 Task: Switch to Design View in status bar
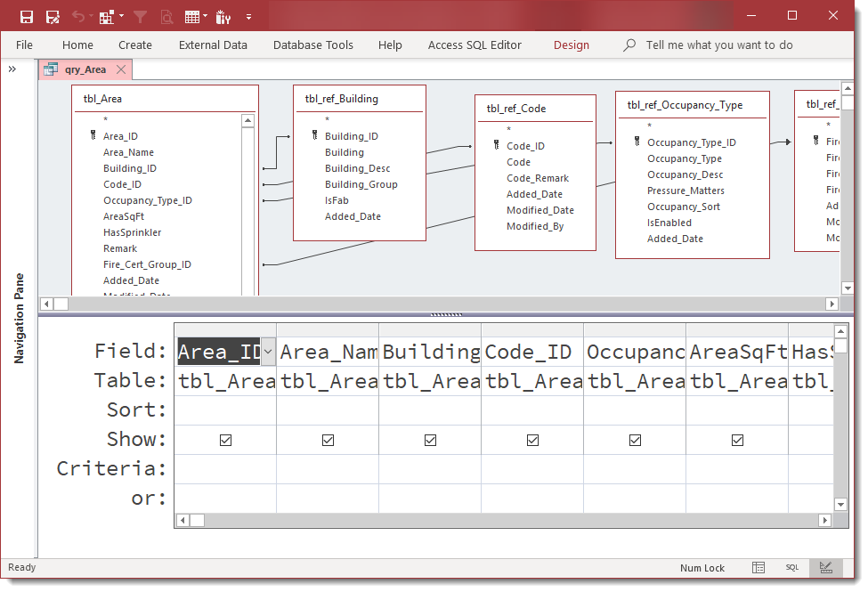(x=826, y=568)
